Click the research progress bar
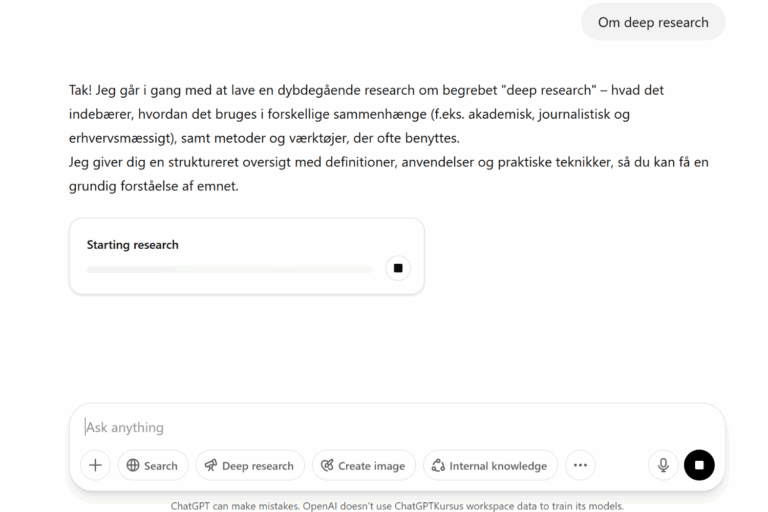The image size is (768, 512). 229,269
